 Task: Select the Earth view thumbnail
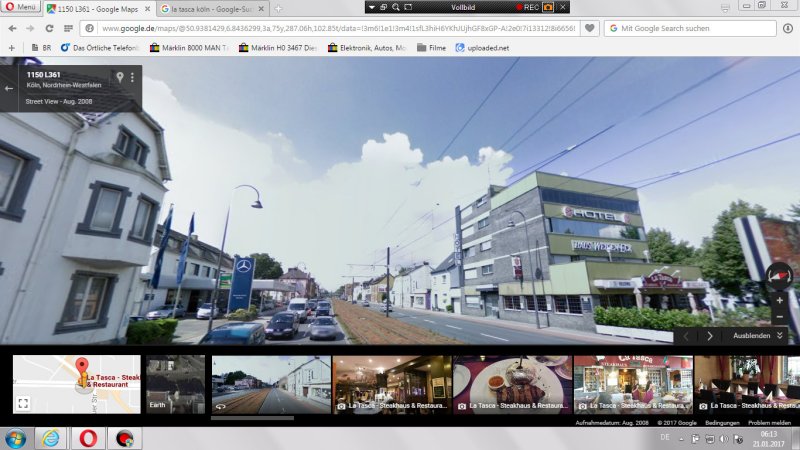pos(175,385)
